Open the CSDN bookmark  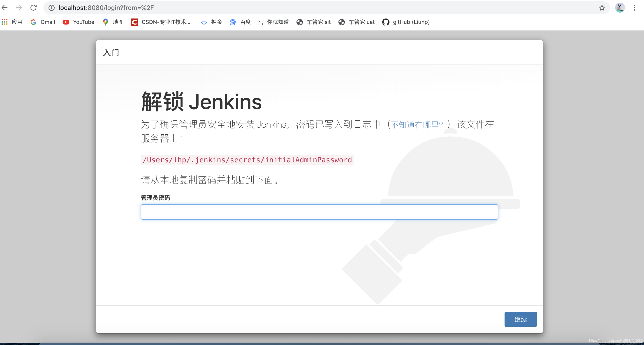coord(161,22)
